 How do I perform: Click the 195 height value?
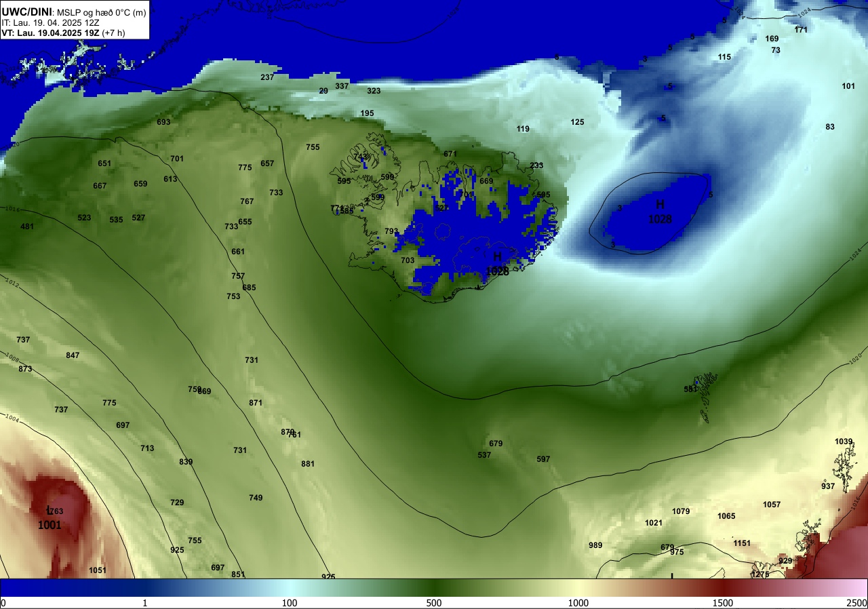367,113
